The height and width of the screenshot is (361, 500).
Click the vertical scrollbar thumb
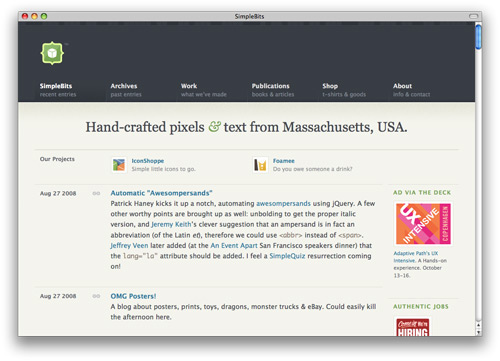(x=479, y=37)
